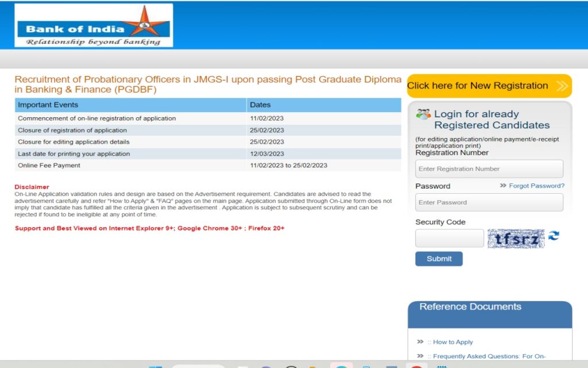Select the Online Fee Payment table row
The width and height of the screenshot is (588, 368).
[x=207, y=166]
